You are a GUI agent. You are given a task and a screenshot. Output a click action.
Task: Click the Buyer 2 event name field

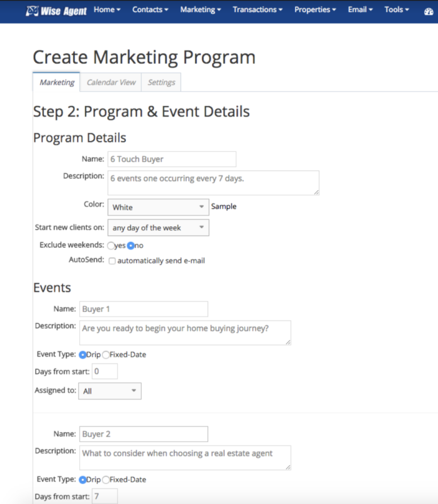click(x=143, y=434)
